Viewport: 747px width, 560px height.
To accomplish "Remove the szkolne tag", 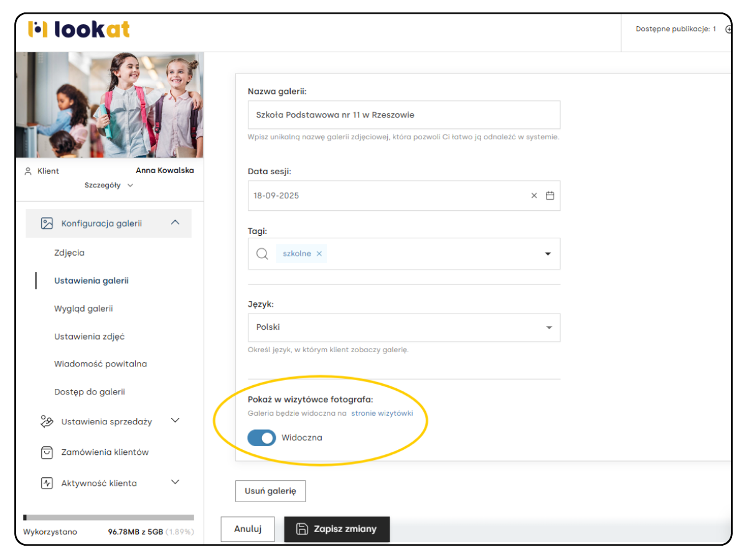I will coord(319,254).
